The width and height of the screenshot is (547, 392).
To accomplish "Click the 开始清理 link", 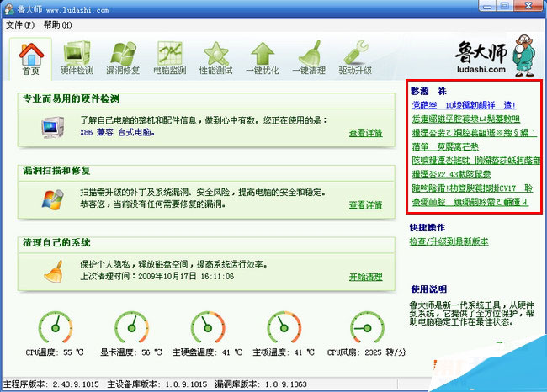I will (365, 277).
